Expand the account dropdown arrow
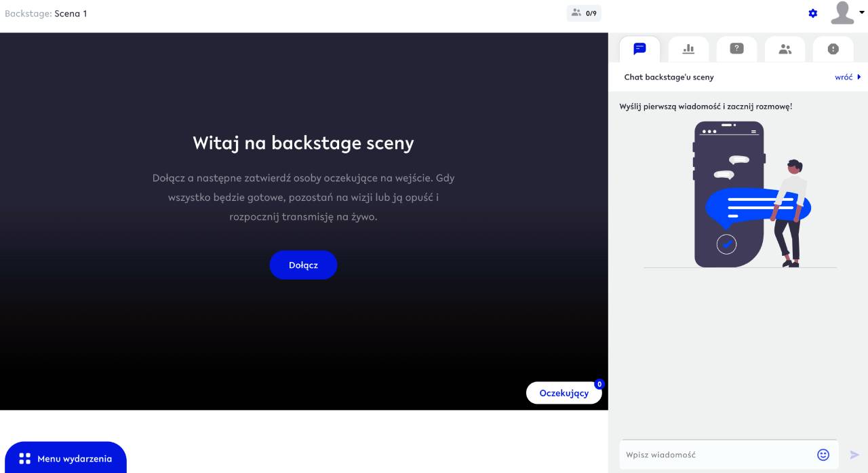The width and height of the screenshot is (868, 473). (x=861, y=12)
